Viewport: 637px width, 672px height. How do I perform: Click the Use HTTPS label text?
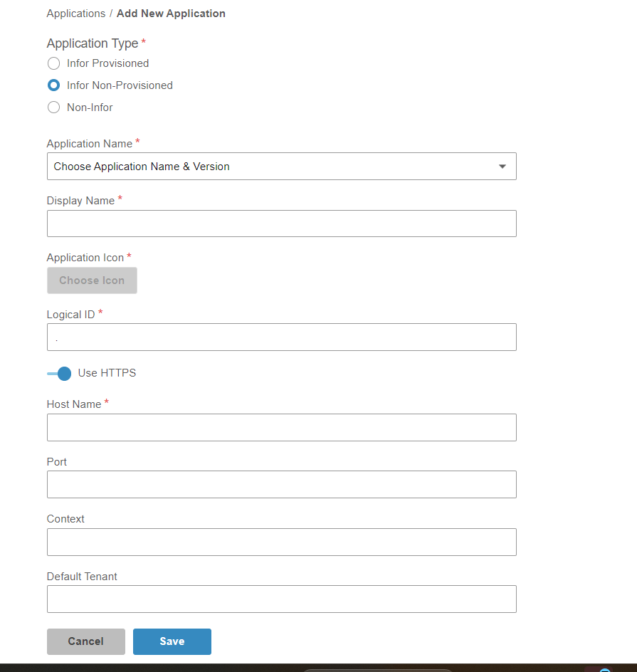107,373
